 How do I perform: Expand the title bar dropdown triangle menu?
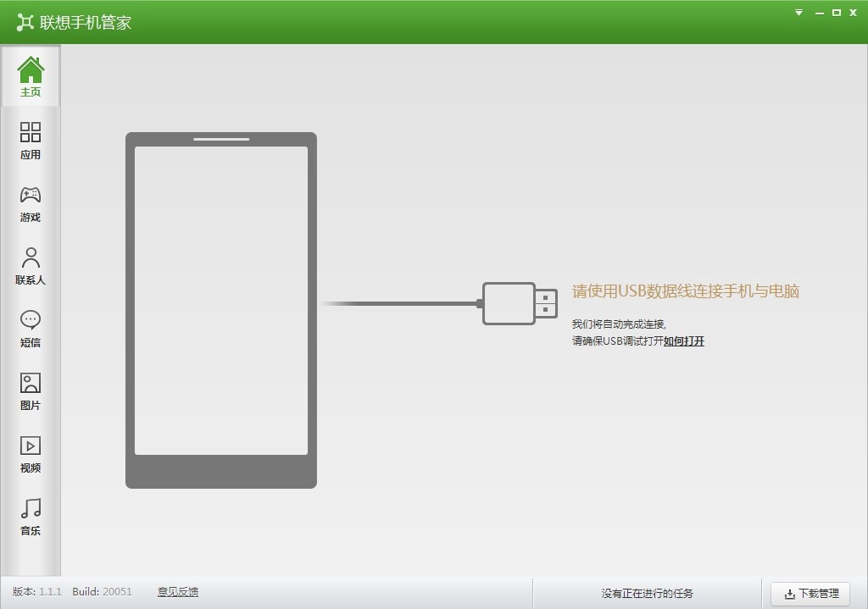coord(798,12)
